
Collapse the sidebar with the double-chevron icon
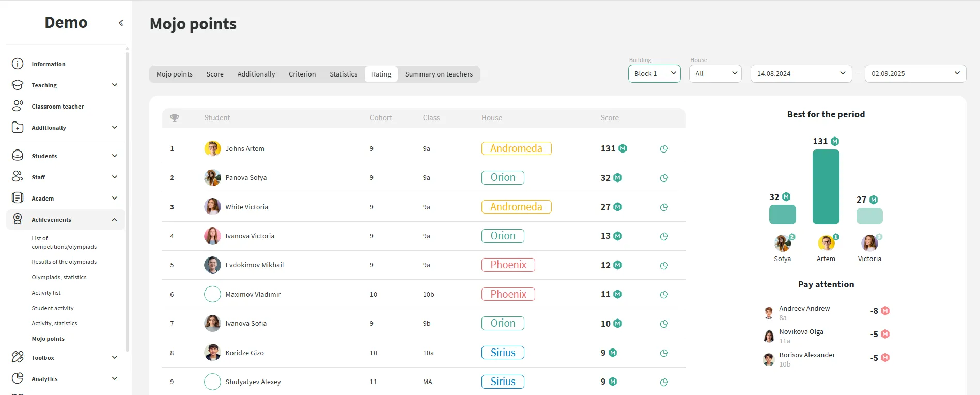coord(121,23)
